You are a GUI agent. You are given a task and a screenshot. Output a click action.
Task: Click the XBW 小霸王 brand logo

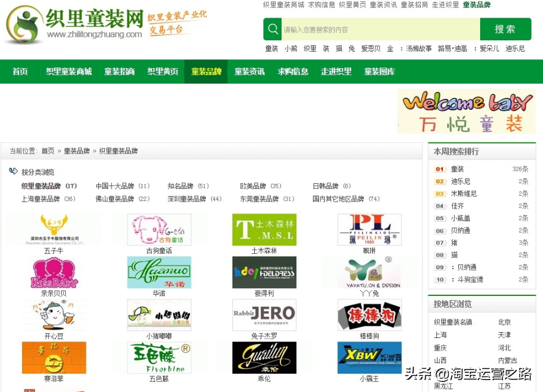369,358
